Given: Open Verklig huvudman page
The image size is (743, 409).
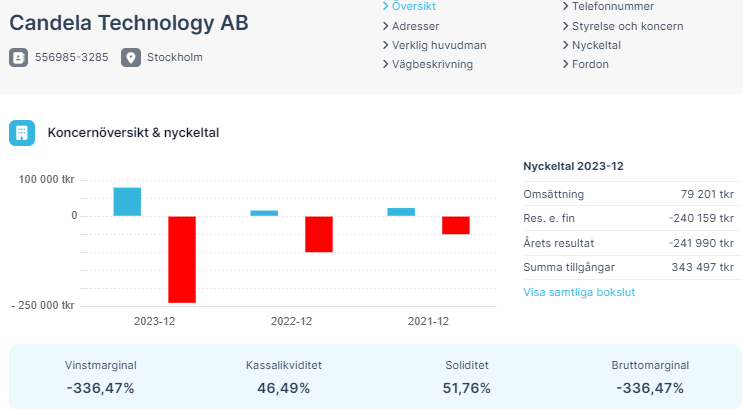Looking at the screenshot, I should pos(438,45).
